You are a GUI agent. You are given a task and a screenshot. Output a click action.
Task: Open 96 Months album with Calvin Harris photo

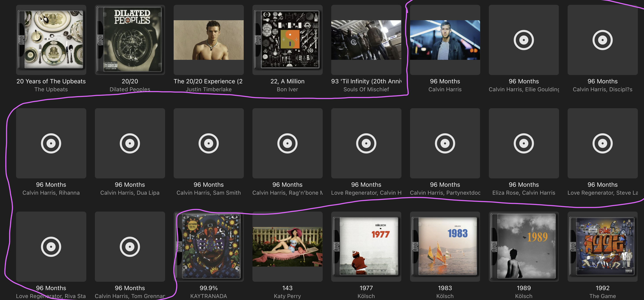445,40
